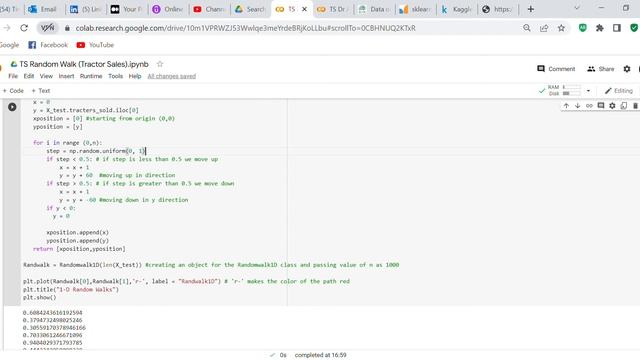Switch to the Google Drive Search tab
The height and width of the screenshot is (360, 640).
click(x=250, y=9)
